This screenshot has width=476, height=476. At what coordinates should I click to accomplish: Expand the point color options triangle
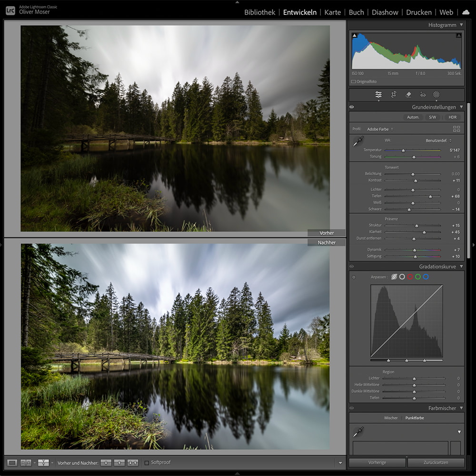tap(459, 432)
